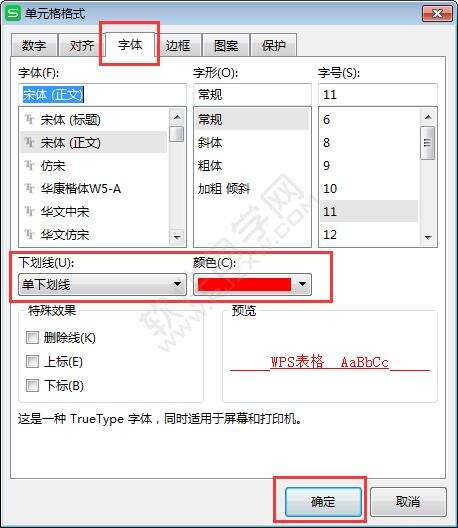Expand the 颜色 color dropdown arrow
The width and height of the screenshot is (458, 528).
(x=302, y=284)
